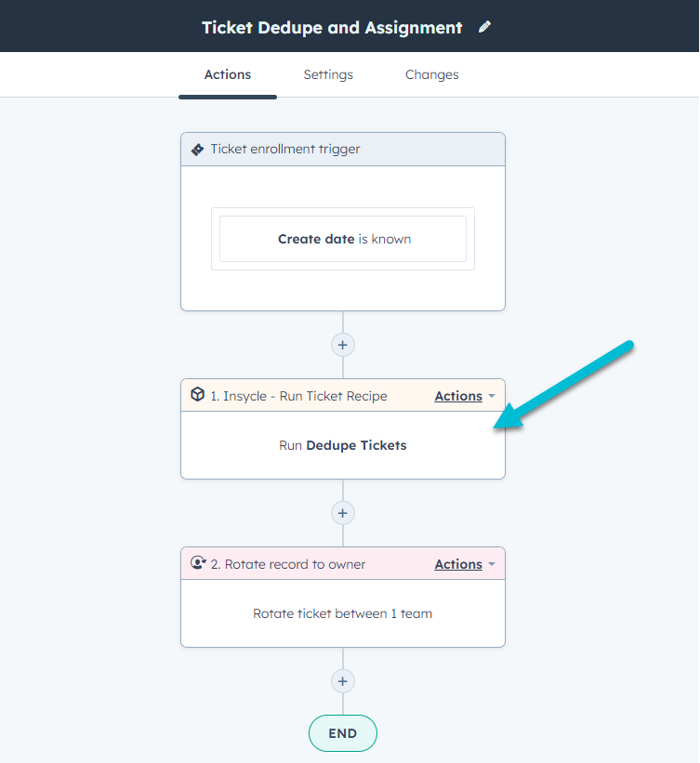
Task: Click the enrollment trigger tag icon
Action: [197, 149]
